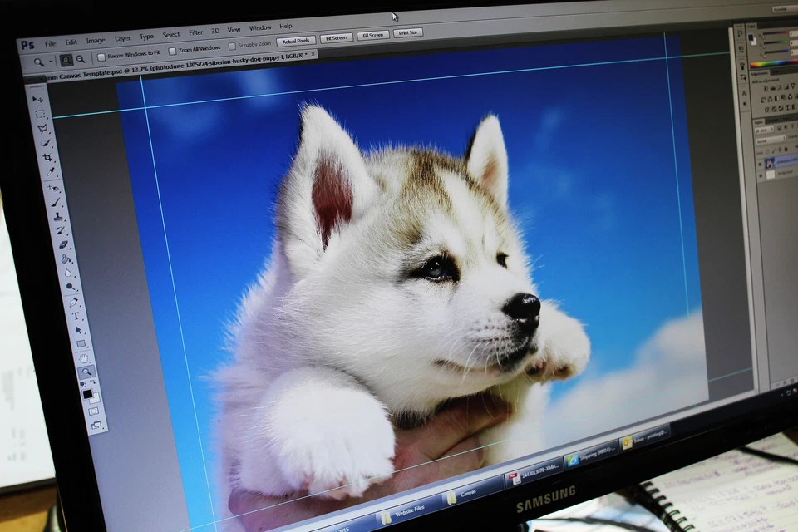Open the Normal blend mode dropdown
Screen dimensions: 798x532
[x=771, y=140]
